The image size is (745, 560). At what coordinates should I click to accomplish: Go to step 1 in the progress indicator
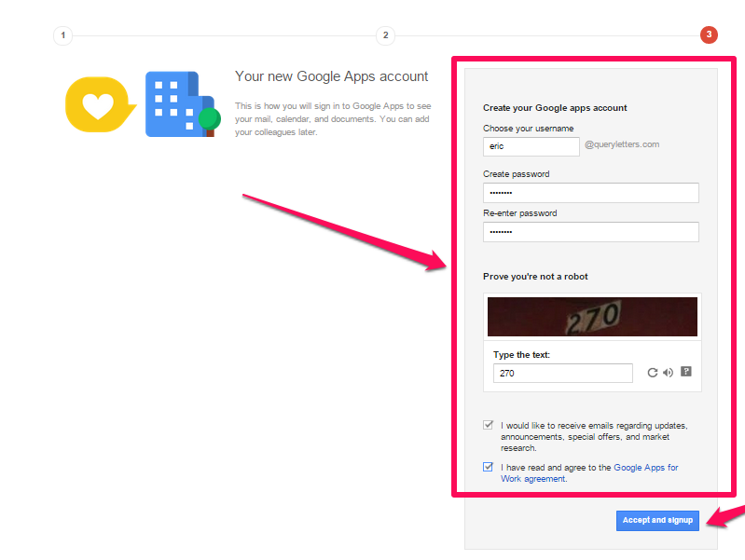62,35
